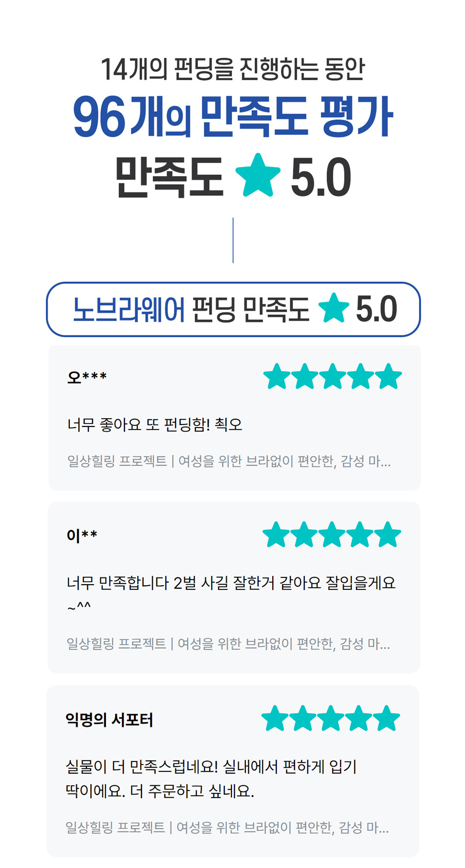The width and height of the screenshot is (465, 868).
Task: Click the first star in 이**'s review
Action: pyautogui.click(x=276, y=535)
